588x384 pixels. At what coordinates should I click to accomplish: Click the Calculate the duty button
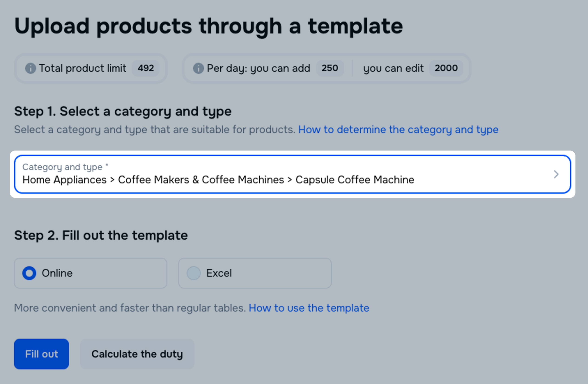[137, 354]
